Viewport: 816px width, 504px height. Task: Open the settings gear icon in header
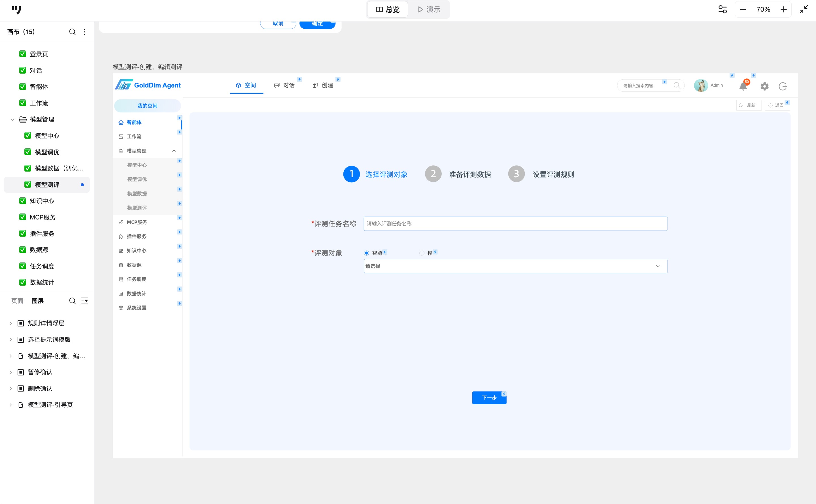tap(764, 86)
